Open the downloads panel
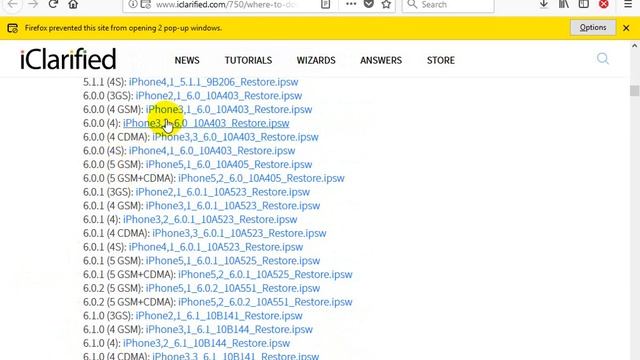The width and height of the screenshot is (640, 360). (544, 4)
